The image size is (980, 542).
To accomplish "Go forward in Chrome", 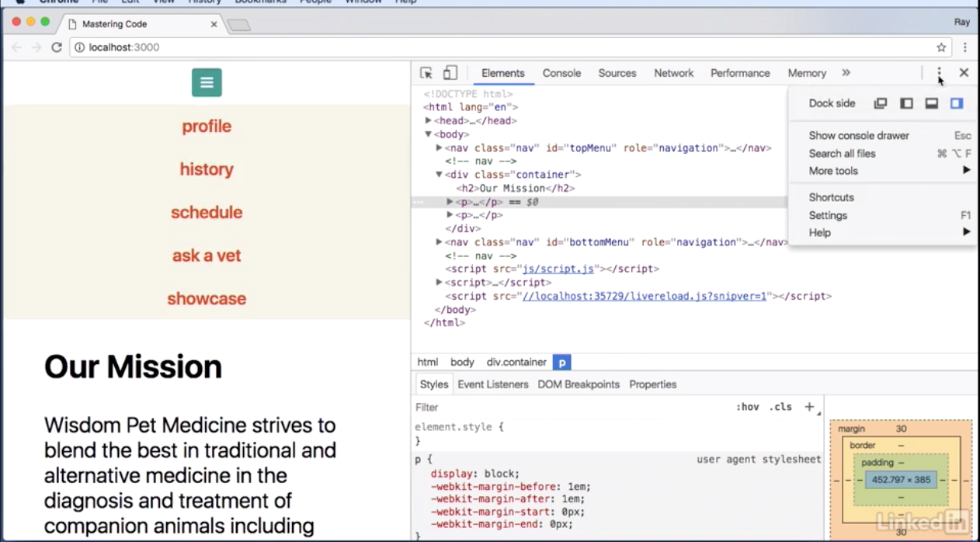I will pos(36,47).
